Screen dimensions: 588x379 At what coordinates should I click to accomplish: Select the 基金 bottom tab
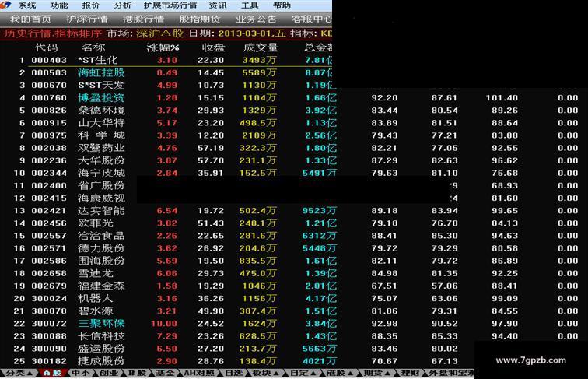(165, 373)
